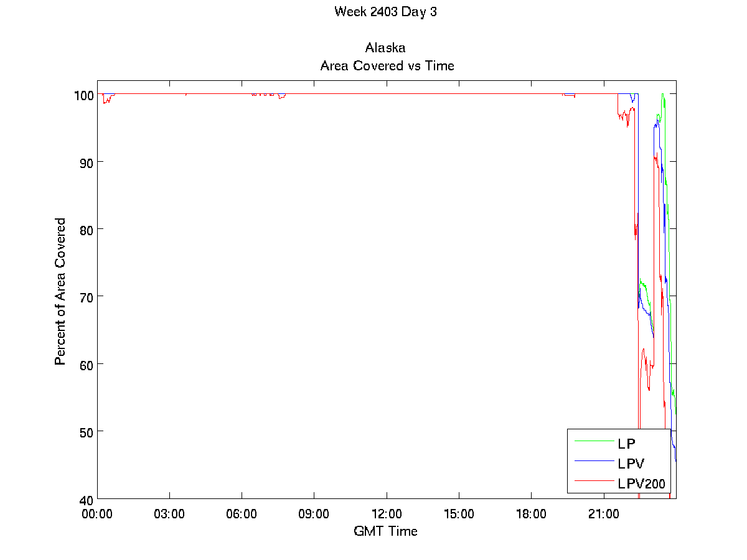Click the 21:00 time tick label
747x560 pixels.
tap(603, 515)
